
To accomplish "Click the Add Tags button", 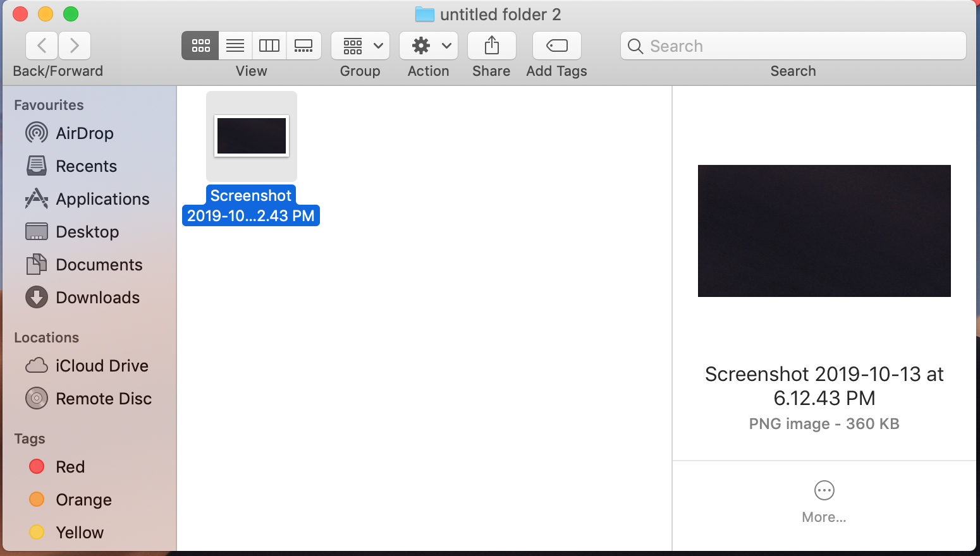I will point(557,45).
